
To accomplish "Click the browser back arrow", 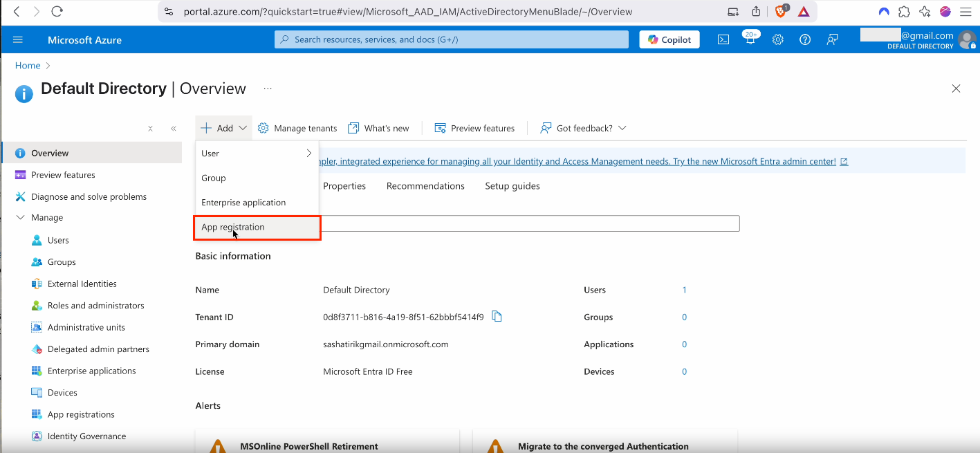I will tap(17, 11).
